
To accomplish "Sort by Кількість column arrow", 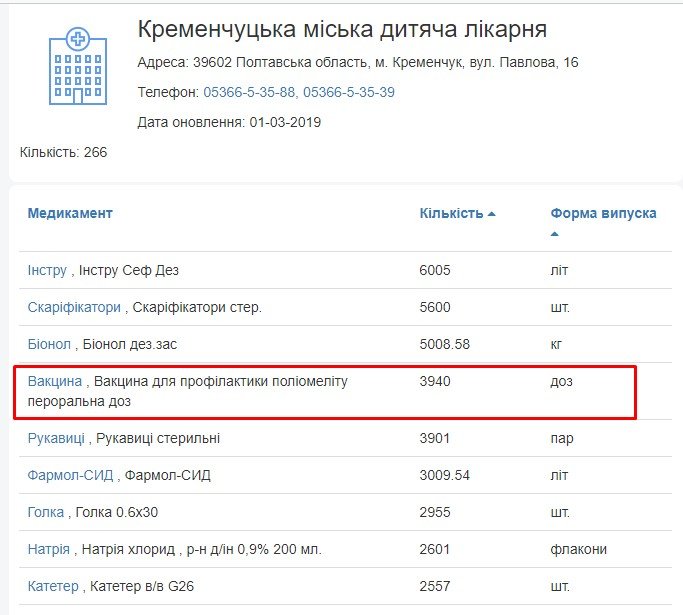I will point(491,215).
